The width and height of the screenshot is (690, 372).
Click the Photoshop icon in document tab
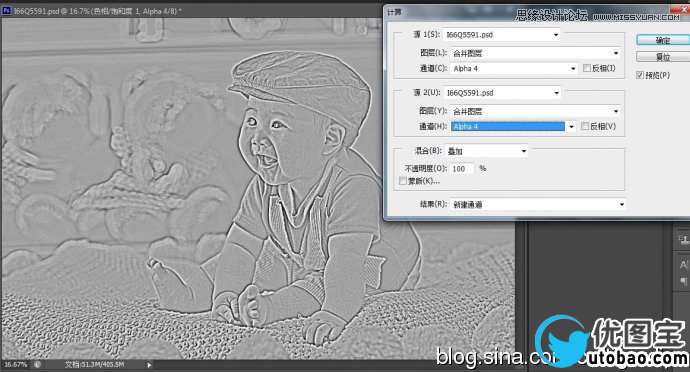[6, 11]
